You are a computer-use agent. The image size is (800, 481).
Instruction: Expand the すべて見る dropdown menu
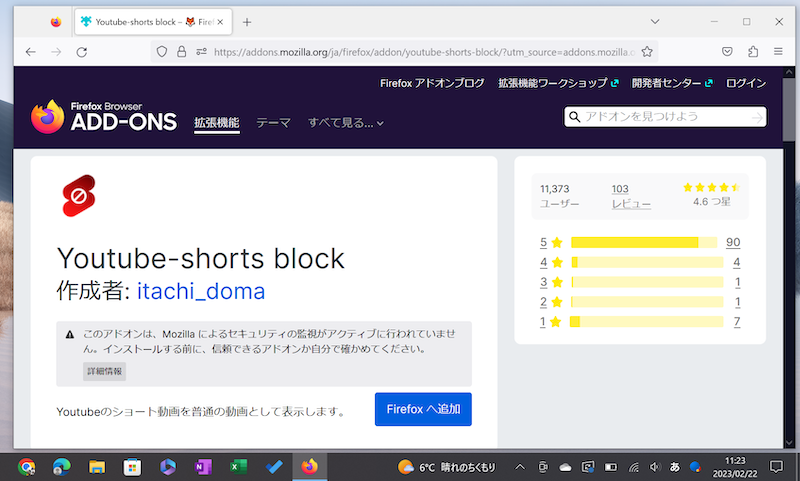(x=345, y=123)
